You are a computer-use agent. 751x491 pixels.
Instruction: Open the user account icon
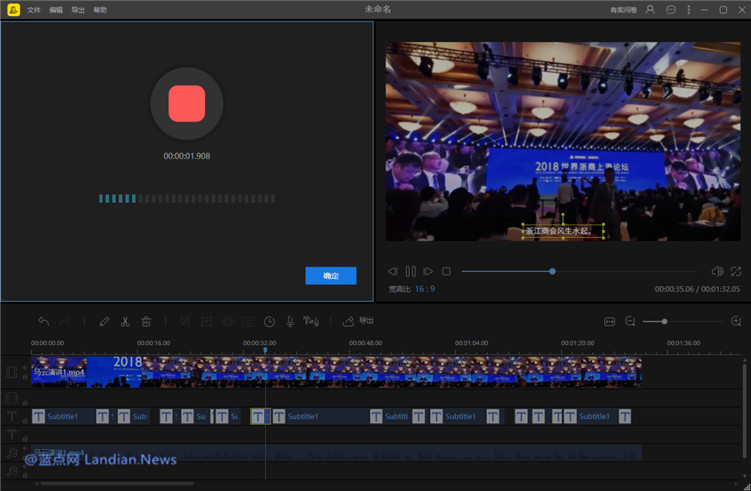pos(650,9)
